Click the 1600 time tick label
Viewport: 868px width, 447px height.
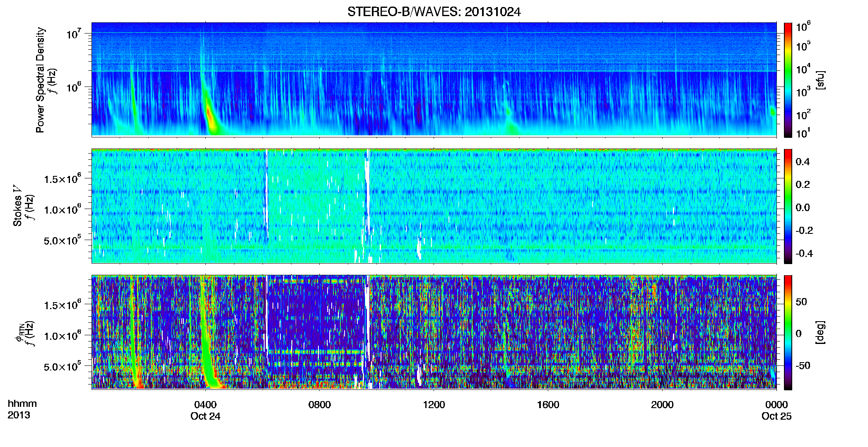click(x=548, y=404)
